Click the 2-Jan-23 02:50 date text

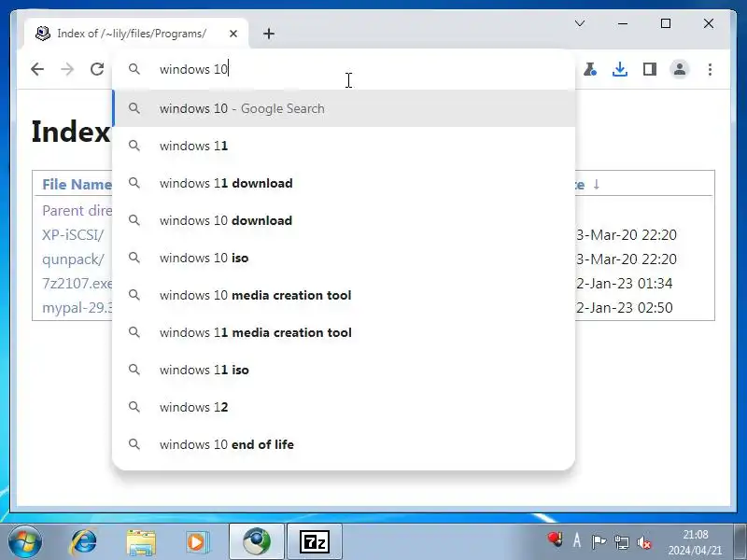point(624,308)
